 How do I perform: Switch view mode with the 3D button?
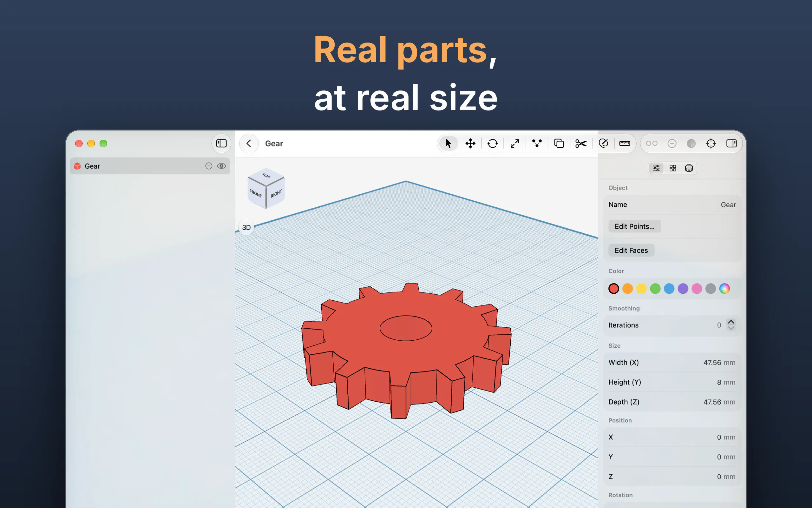coord(246,227)
